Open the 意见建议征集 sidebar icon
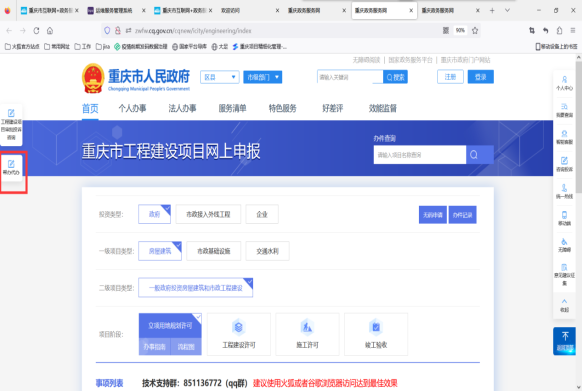Viewport: 582px width, 391px height. coord(564,275)
